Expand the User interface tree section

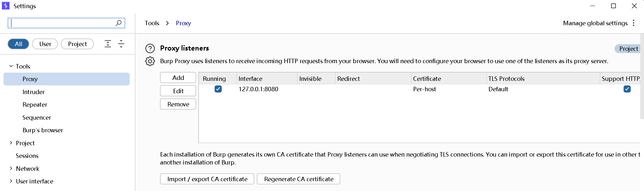(11, 181)
